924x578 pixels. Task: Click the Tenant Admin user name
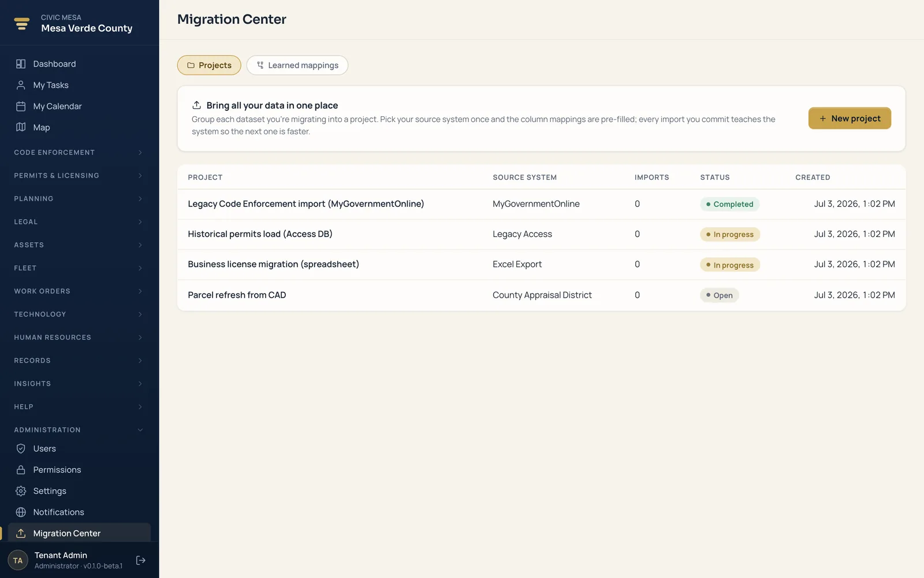click(61, 555)
